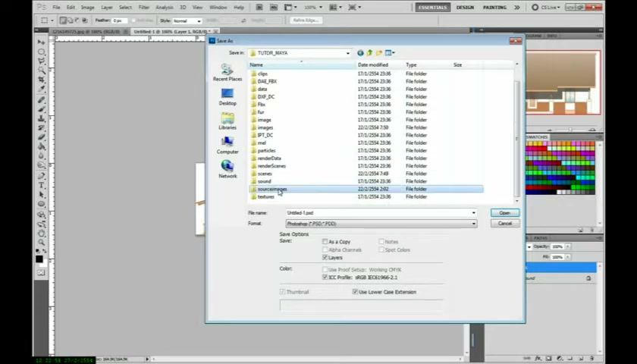Image resolution: width=637 pixels, height=364 pixels.
Task: Select the Polygonal Lasso tool
Action: tap(42, 61)
